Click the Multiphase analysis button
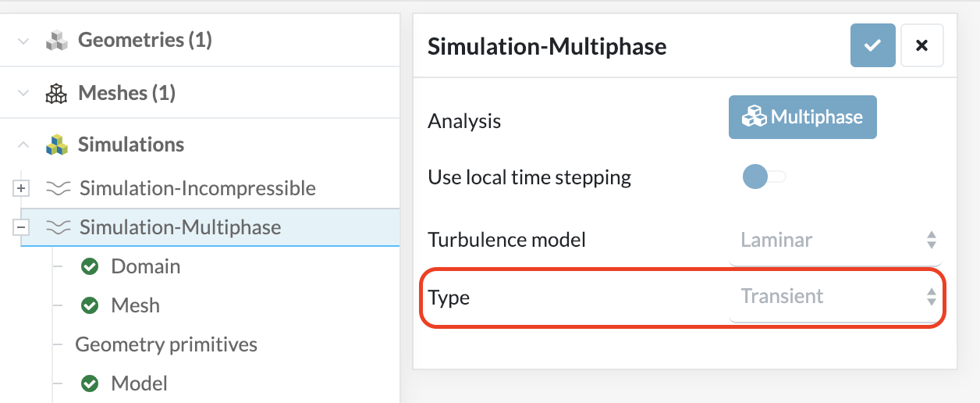Viewport: 980px width, 403px height. pyautogui.click(x=802, y=117)
